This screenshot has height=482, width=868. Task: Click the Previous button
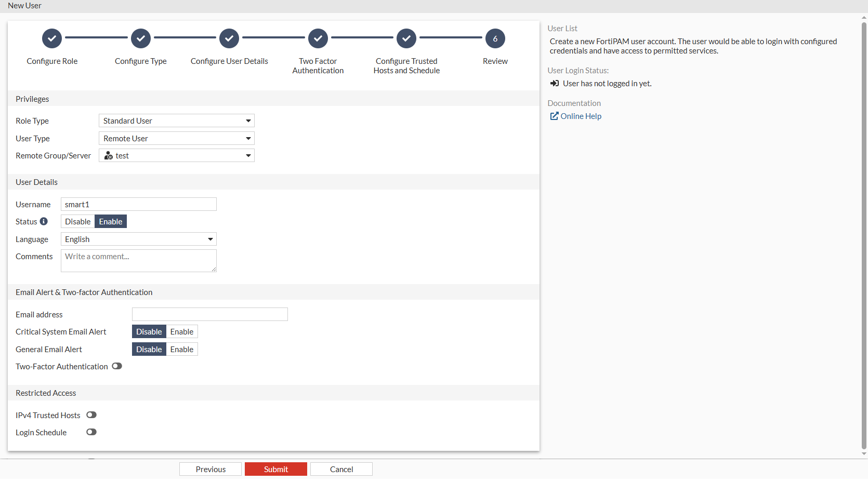pos(211,469)
